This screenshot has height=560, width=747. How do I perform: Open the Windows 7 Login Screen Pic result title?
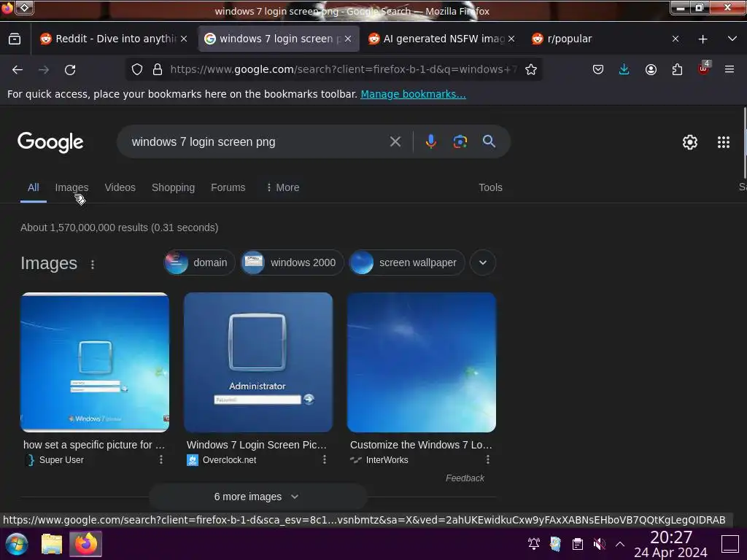[256, 445]
